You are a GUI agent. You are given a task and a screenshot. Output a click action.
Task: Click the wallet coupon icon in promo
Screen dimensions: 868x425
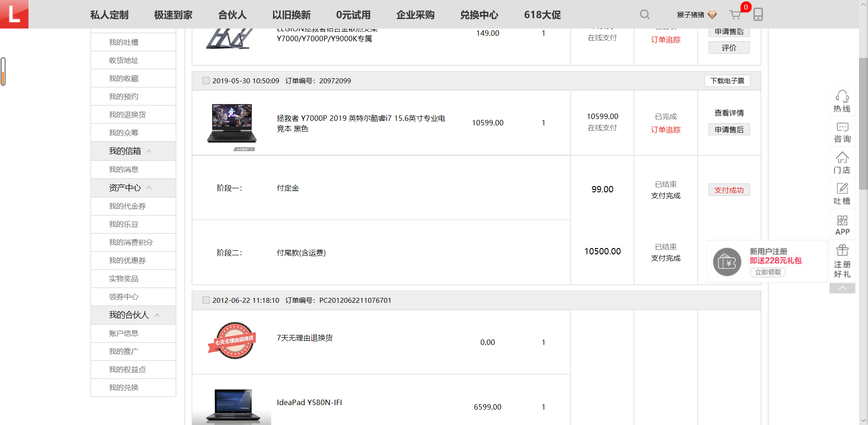point(727,262)
